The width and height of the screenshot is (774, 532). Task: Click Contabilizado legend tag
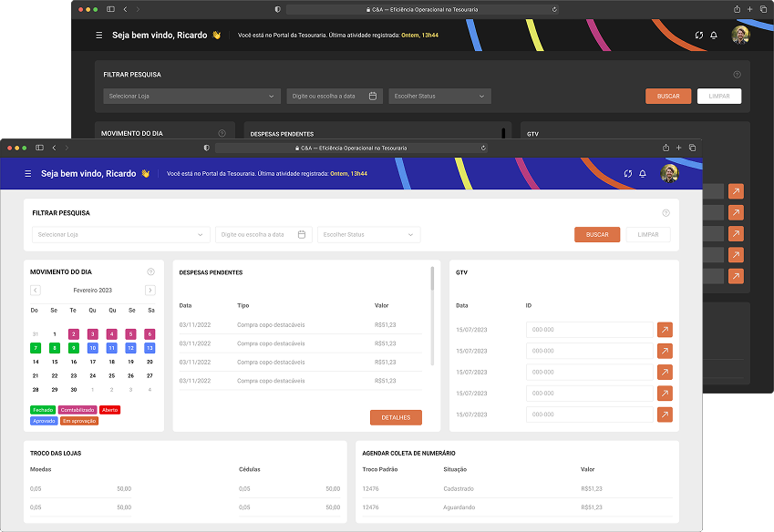pos(77,410)
